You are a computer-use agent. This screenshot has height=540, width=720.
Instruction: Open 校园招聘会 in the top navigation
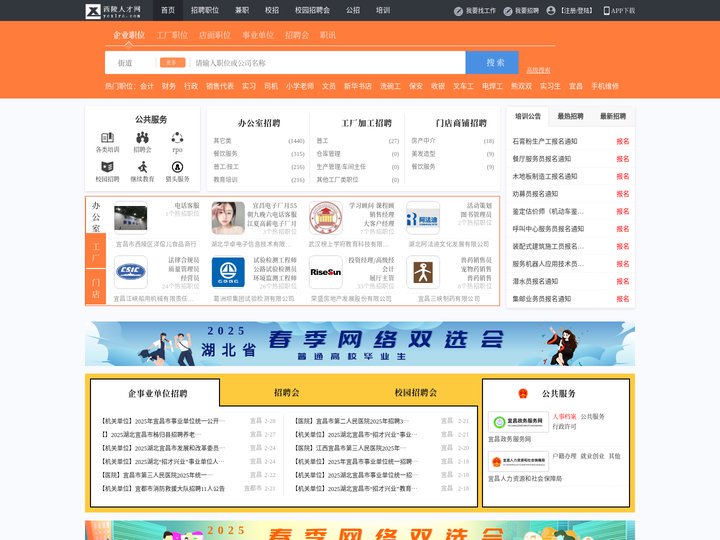pos(312,10)
